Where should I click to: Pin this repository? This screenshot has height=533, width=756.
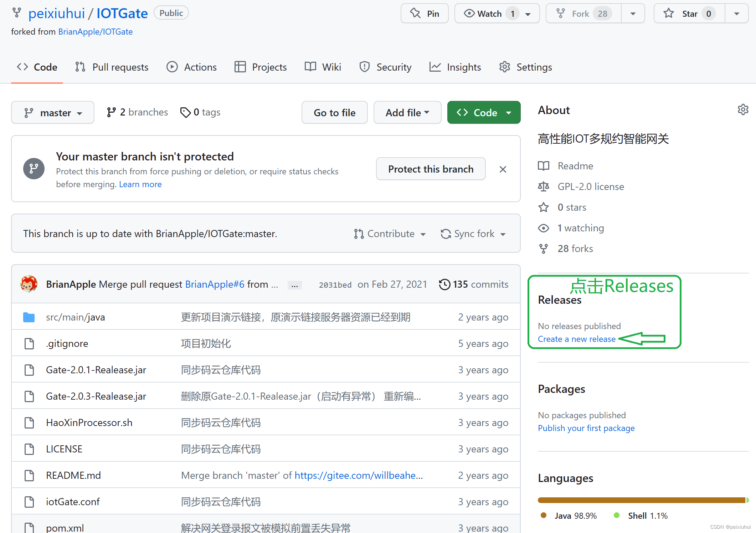pyautogui.click(x=425, y=14)
